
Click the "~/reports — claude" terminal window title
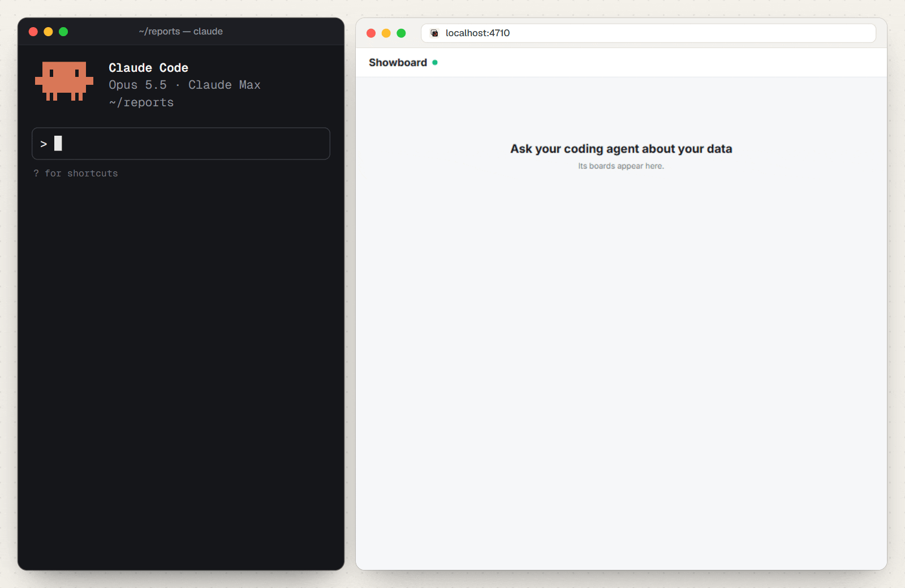(181, 32)
